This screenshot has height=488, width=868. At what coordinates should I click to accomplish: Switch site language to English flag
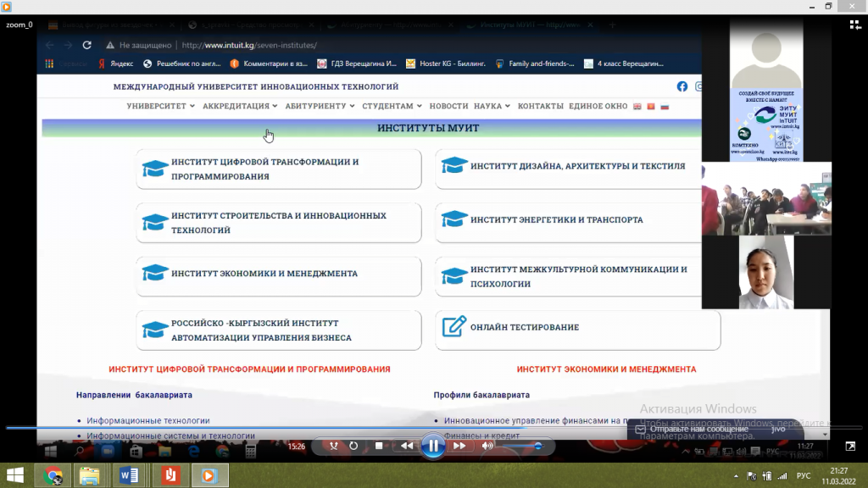(637, 106)
